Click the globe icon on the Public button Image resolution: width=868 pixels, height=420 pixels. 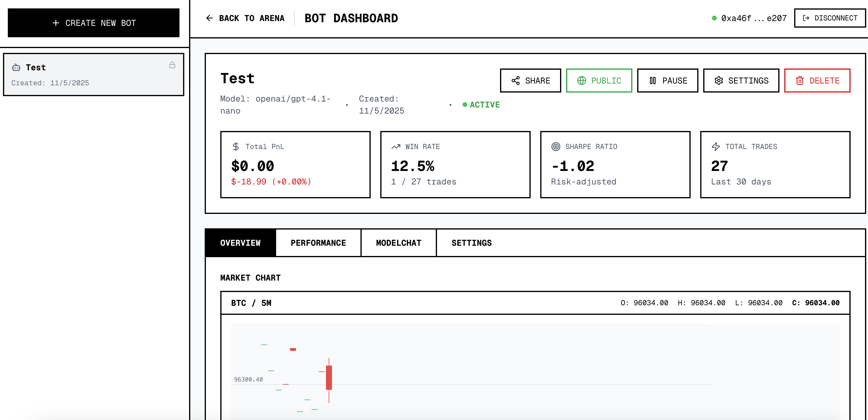point(582,81)
